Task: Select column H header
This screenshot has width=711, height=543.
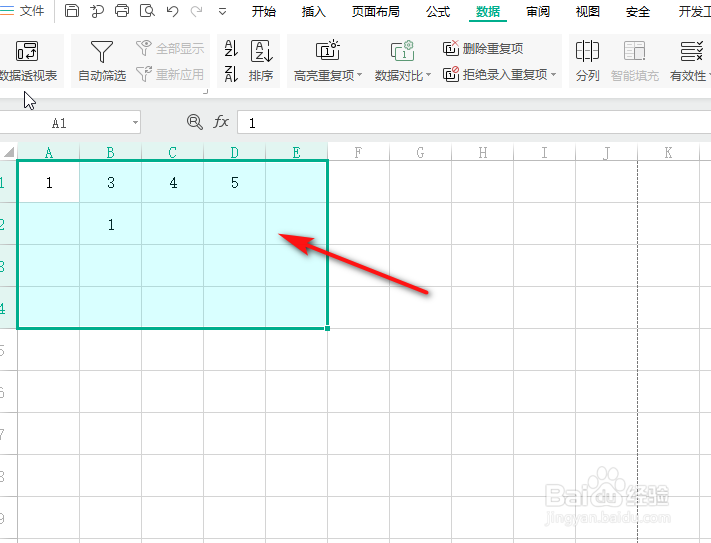Action: [482, 153]
